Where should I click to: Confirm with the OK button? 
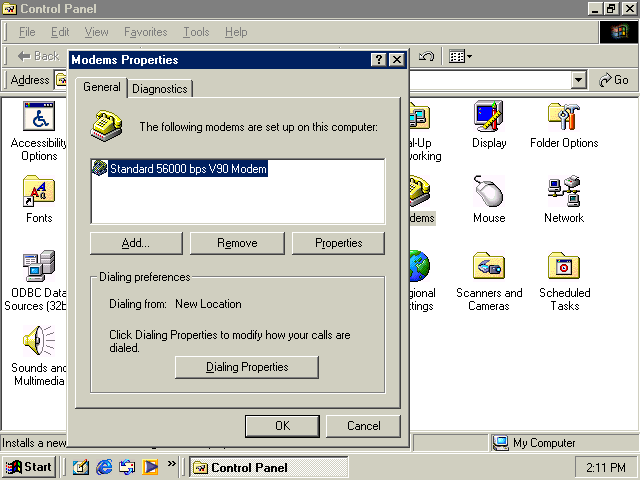[282, 426]
